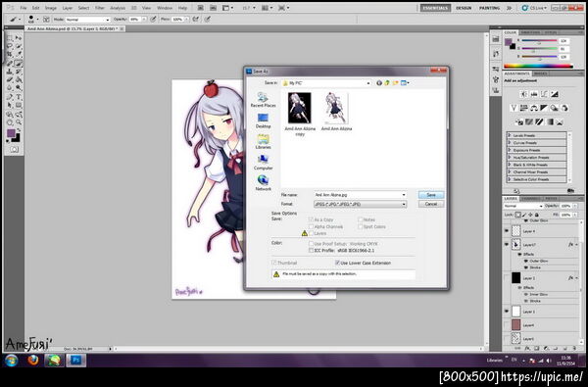Screen dimensions: 588x387
Task: Open Libraries in Save As sidebar
Action: tap(263, 141)
